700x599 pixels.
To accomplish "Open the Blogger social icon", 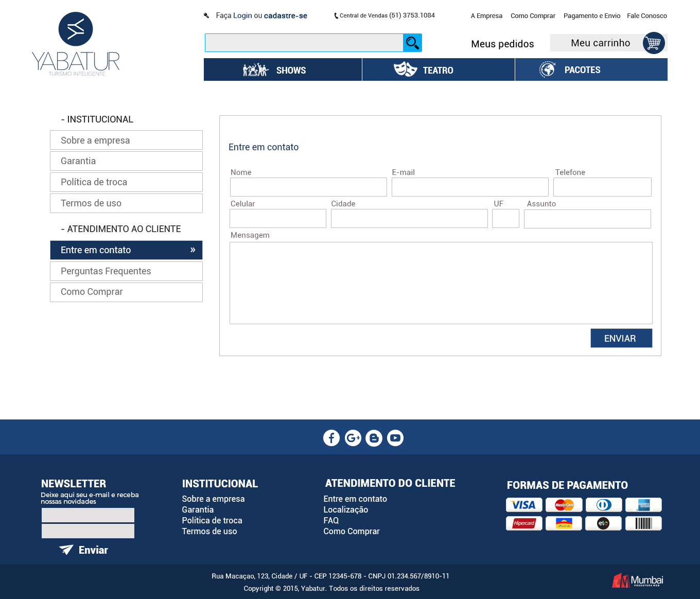I will (x=374, y=438).
